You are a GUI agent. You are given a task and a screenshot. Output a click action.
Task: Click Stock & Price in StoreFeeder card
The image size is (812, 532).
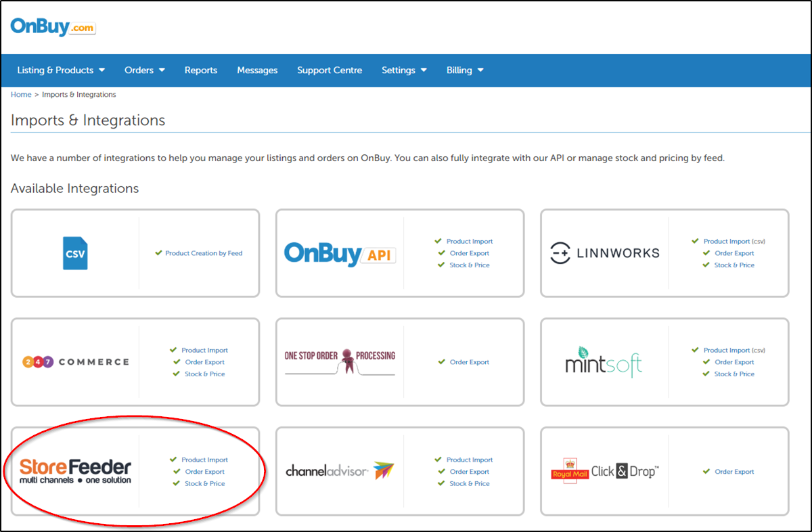click(205, 484)
